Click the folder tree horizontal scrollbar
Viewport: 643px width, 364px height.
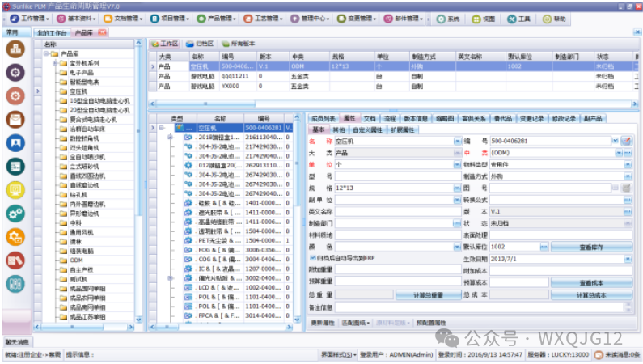pos(84,327)
